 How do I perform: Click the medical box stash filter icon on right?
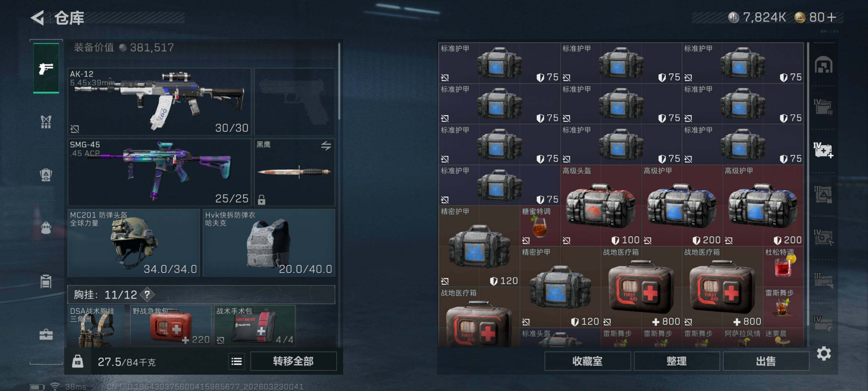point(823,151)
